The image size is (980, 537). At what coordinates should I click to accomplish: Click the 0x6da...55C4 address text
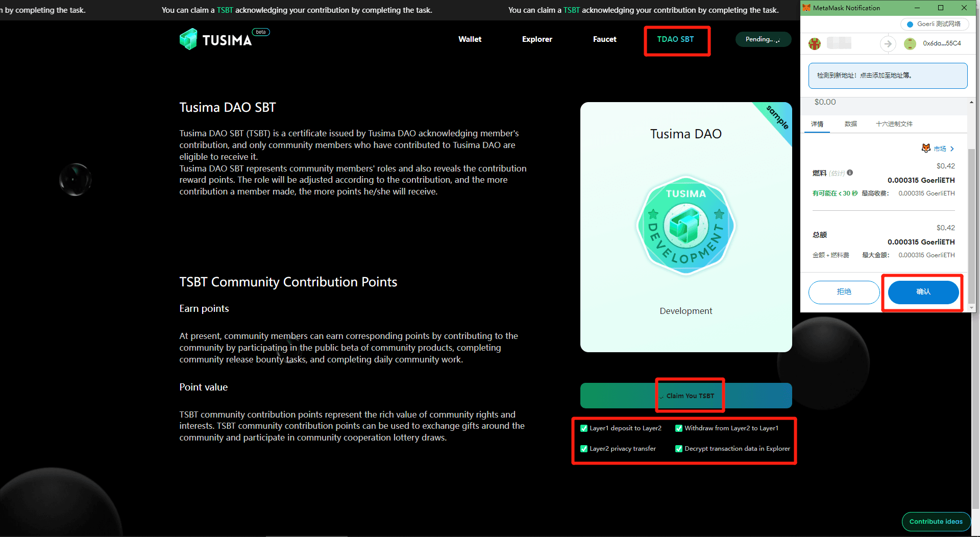click(x=942, y=43)
